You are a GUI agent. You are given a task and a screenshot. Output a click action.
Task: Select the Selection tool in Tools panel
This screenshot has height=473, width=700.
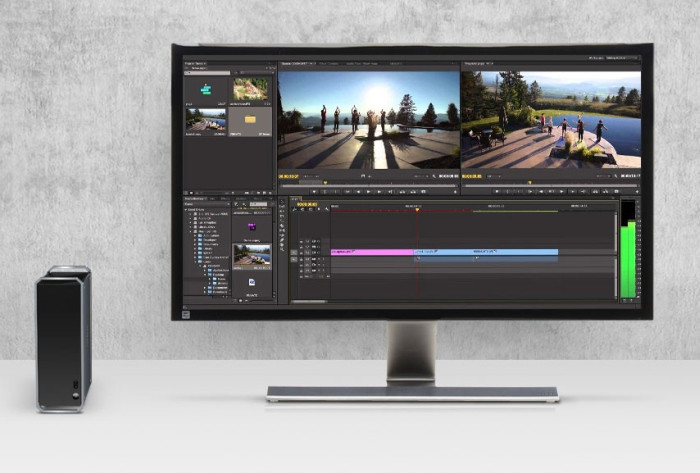tap(282, 202)
